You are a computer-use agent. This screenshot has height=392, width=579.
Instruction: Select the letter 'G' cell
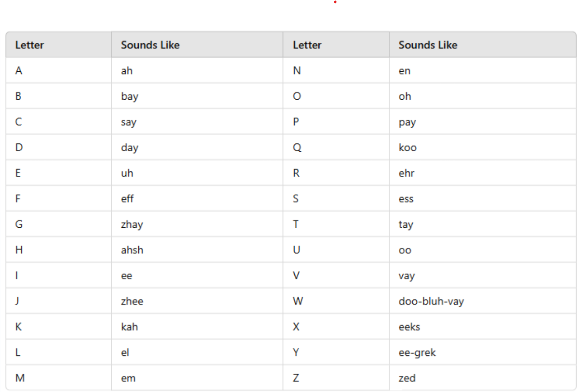click(x=58, y=224)
